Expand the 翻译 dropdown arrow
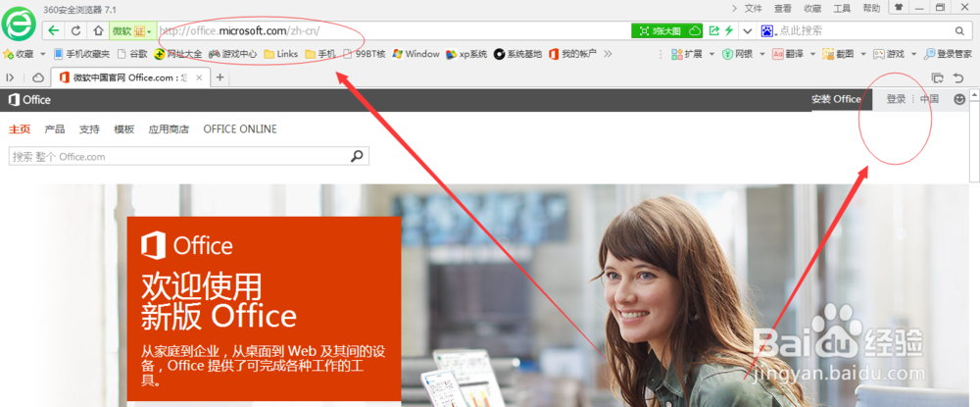980x407 pixels. tap(812, 54)
